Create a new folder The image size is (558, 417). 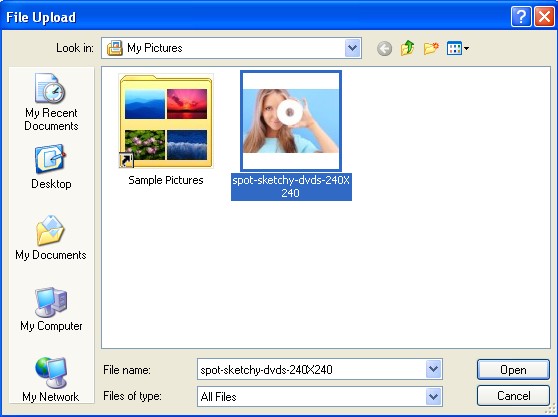tap(431, 48)
